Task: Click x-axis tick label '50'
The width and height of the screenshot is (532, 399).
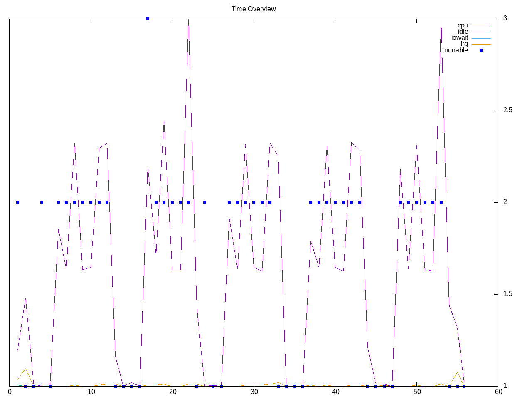Action: [x=417, y=392]
